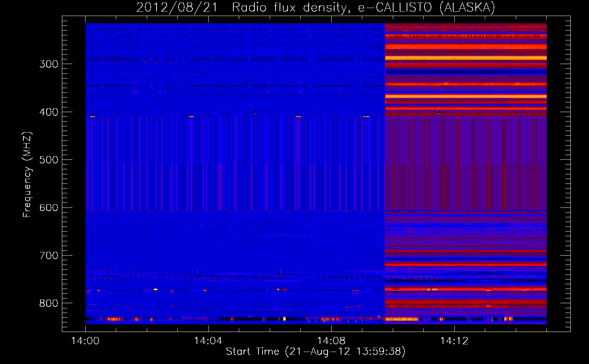Screen dimensions: 589x364
Task: Click the plot title text e-CALLISTO (ALASKA)
Action: click(x=427, y=7)
